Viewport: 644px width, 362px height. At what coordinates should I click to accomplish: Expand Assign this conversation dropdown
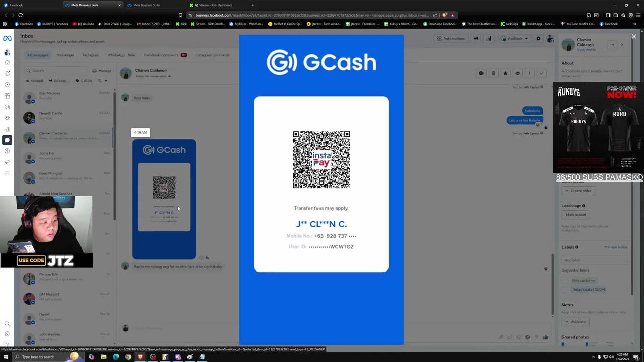click(x=153, y=76)
